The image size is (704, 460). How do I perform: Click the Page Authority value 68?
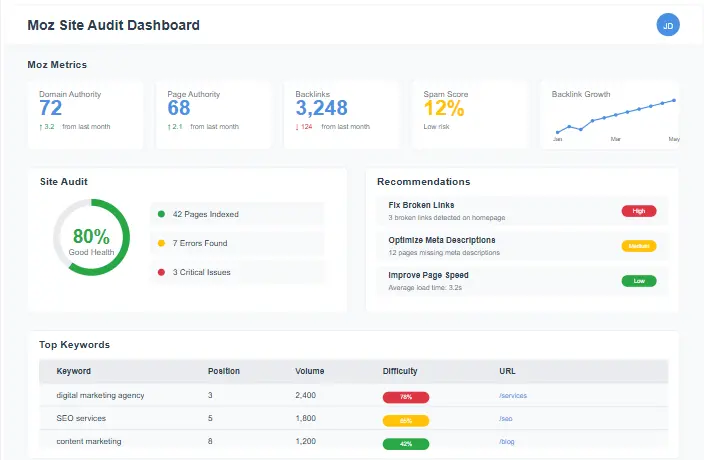click(179, 108)
